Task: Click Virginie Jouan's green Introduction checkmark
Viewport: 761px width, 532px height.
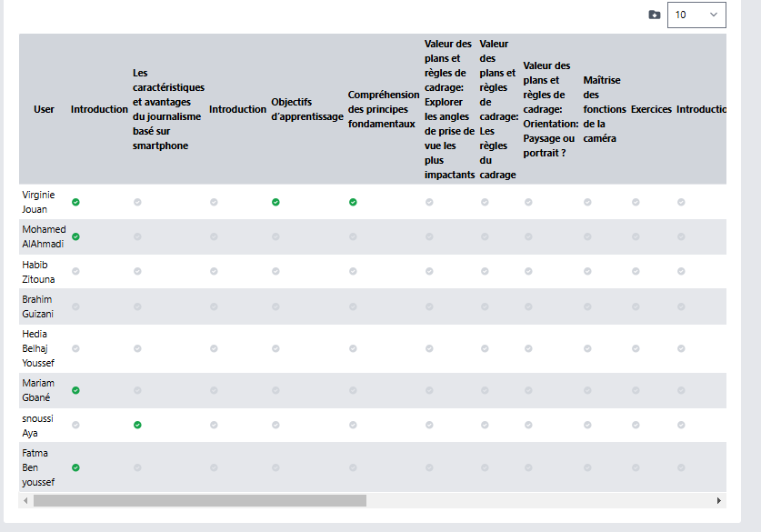Action: pos(75,202)
